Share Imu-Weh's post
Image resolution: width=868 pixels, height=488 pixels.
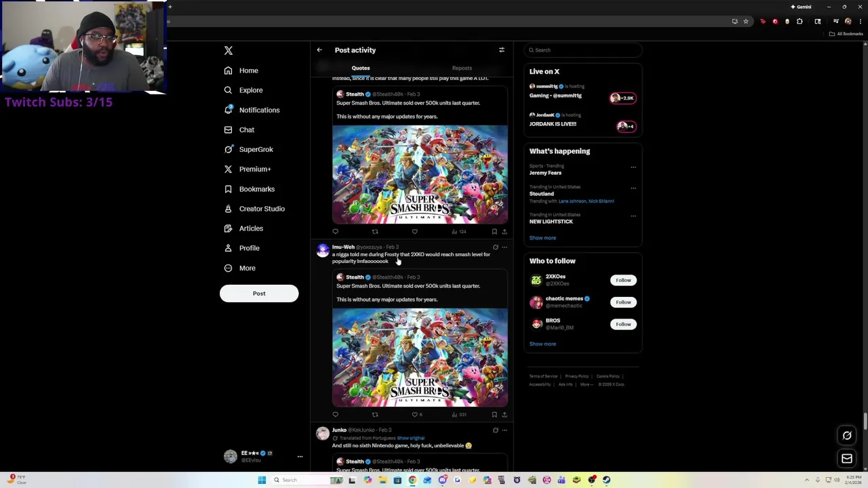505,415
